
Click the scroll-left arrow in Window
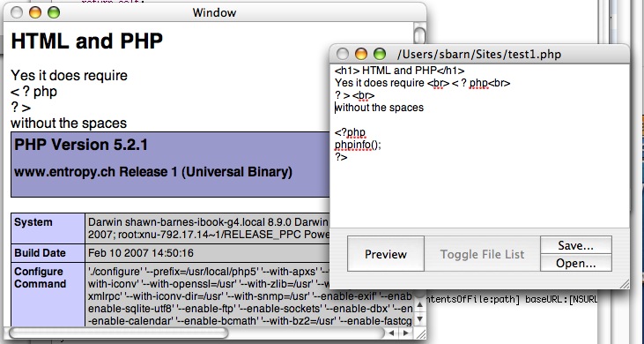pyautogui.click(x=392, y=333)
